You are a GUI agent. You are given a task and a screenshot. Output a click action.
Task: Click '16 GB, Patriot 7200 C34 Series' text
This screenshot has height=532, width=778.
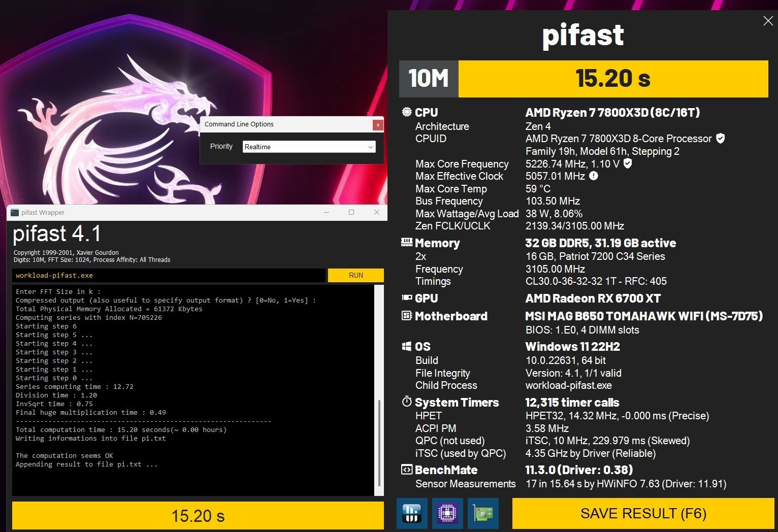click(x=595, y=256)
